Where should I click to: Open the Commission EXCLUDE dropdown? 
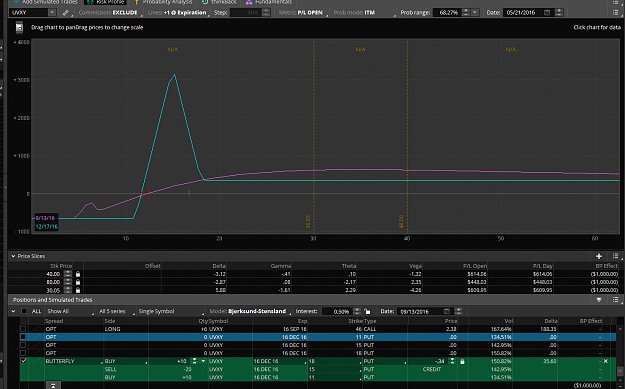coord(108,13)
